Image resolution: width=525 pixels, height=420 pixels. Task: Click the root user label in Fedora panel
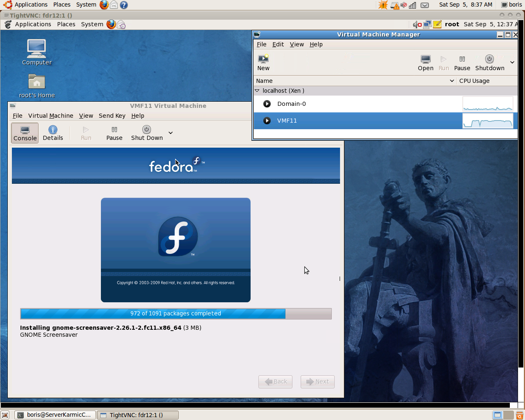coord(452,24)
